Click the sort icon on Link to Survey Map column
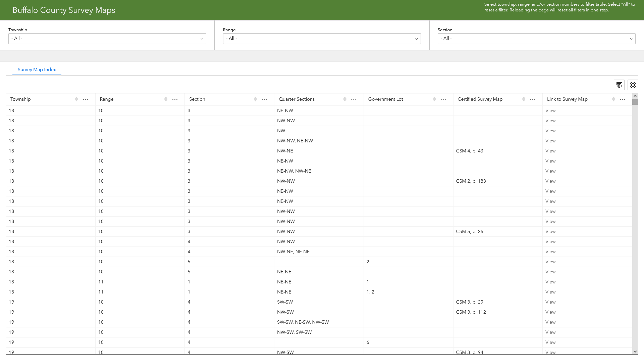 pyautogui.click(x=613, y=99)
